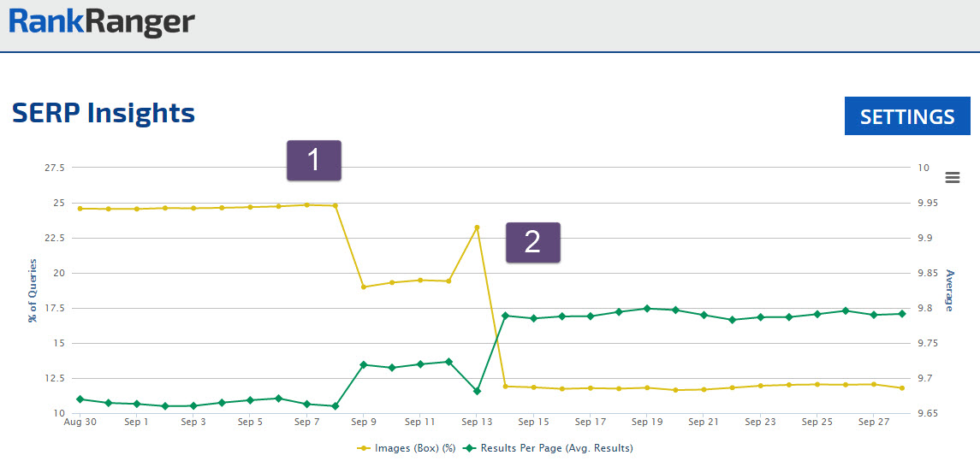Click the purple annotation marker labeled 1
Screen dimensions: 980x461
coord(313,160)
